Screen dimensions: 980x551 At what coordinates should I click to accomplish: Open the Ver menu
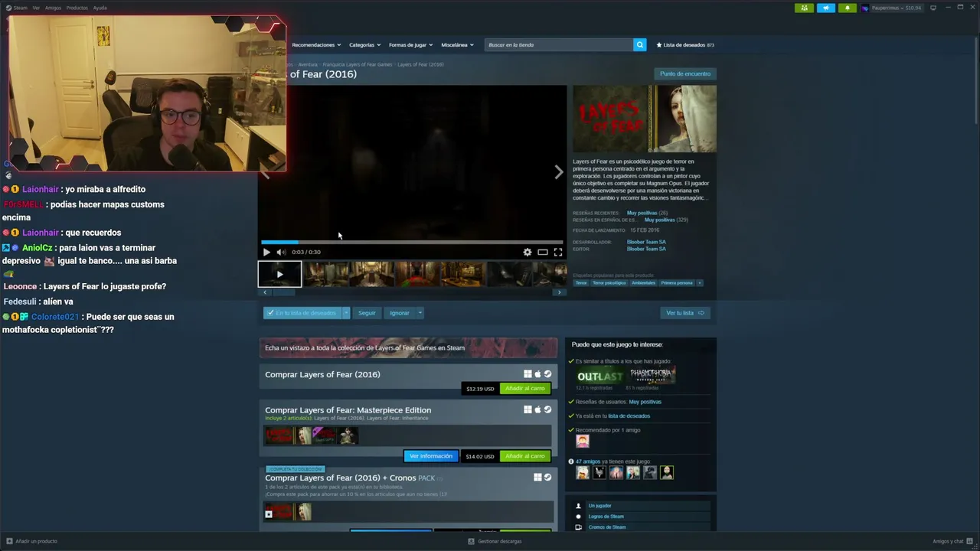tap(36, 8)
